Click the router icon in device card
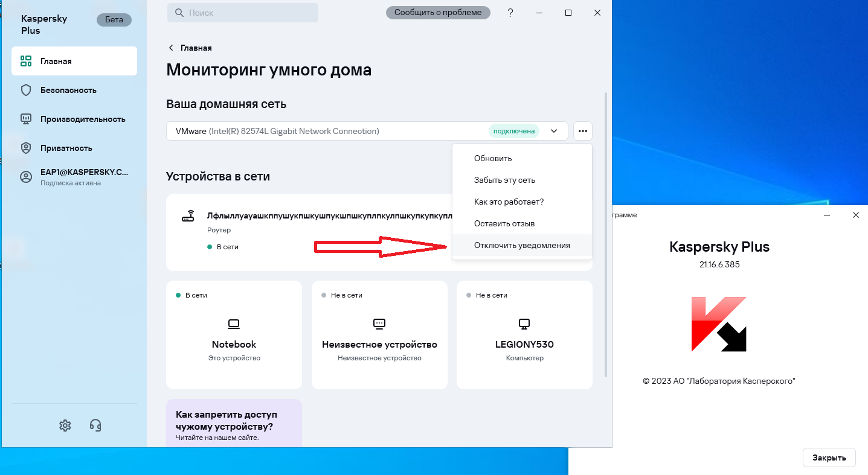Screen dimensions: 868x475 pyautogui.click(x=188, y=216)
